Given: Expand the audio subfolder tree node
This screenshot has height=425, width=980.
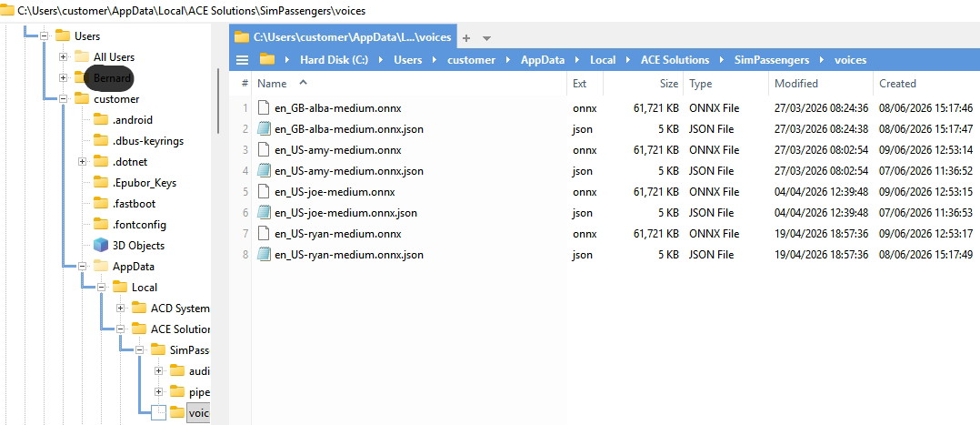Looking at the screenshot, I should pos(159,371).
